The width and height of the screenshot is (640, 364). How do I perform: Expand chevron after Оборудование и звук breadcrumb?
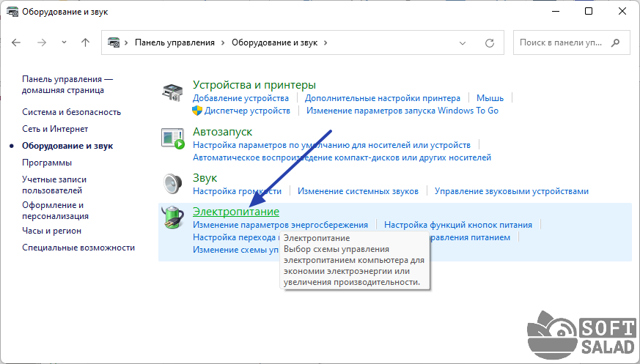[x=325, y=42]
